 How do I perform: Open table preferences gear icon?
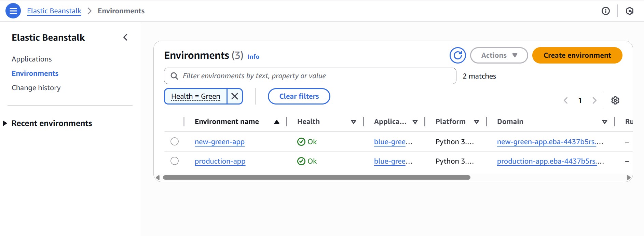pyautogui.click(x=615, y=100)
